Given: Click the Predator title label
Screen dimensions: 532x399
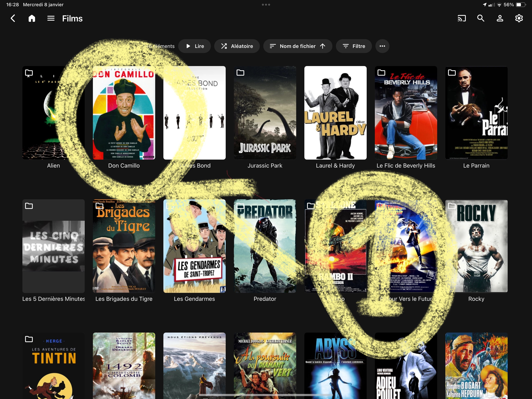Looking at the screenshot, I should pyautogui.click(x=265, y=299).
